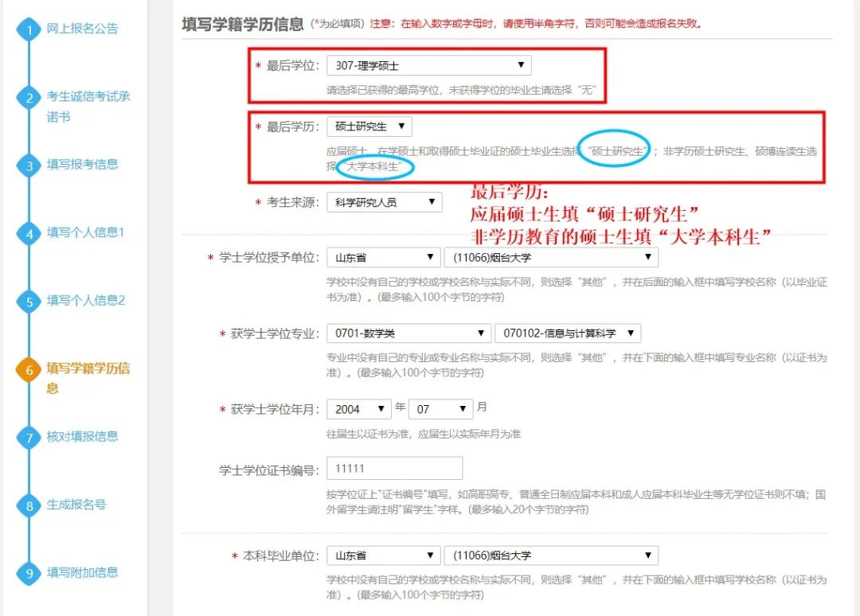The image size is (860, 616).
Task: Open the 070102-信息与计算科学 major dropdown
Action: [x=567, y=333]
